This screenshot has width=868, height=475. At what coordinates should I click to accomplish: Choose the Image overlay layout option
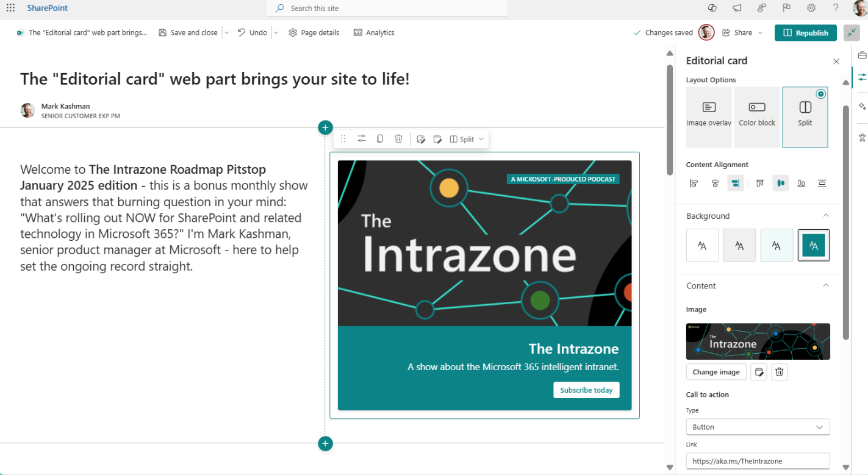(709, 117)
